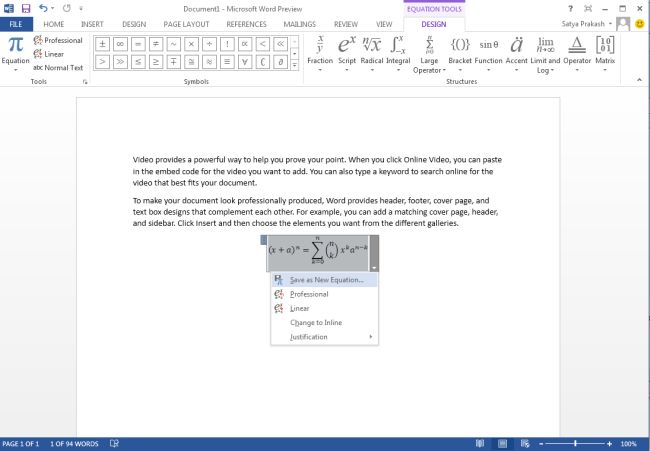650x451 pixels.
Task: Open the Large Operator dropdown
Action: [x=429, y=55]
